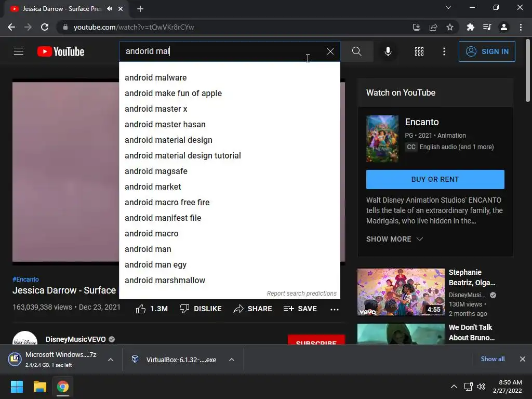Open YouTube settings three-dot menu
The height and width of the screenshot is (399, 532).
[x=444, y=51]
